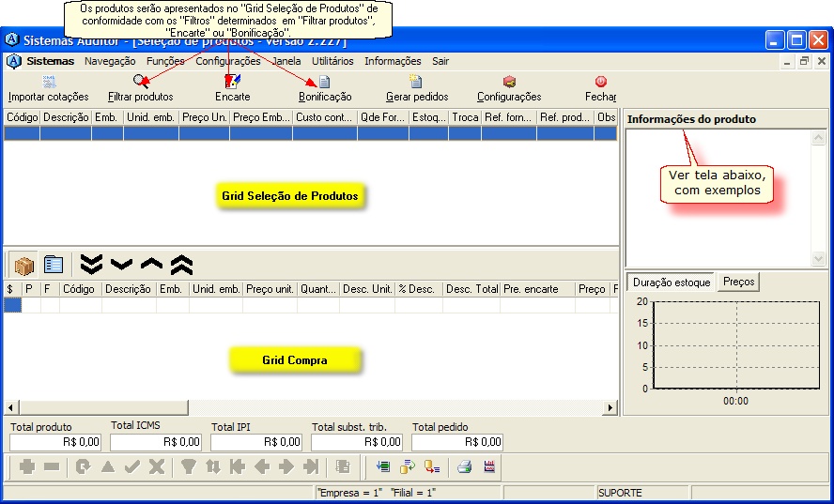Sort by the Descrição column header in top grid
834x504 pixels.
pos(66,118)
